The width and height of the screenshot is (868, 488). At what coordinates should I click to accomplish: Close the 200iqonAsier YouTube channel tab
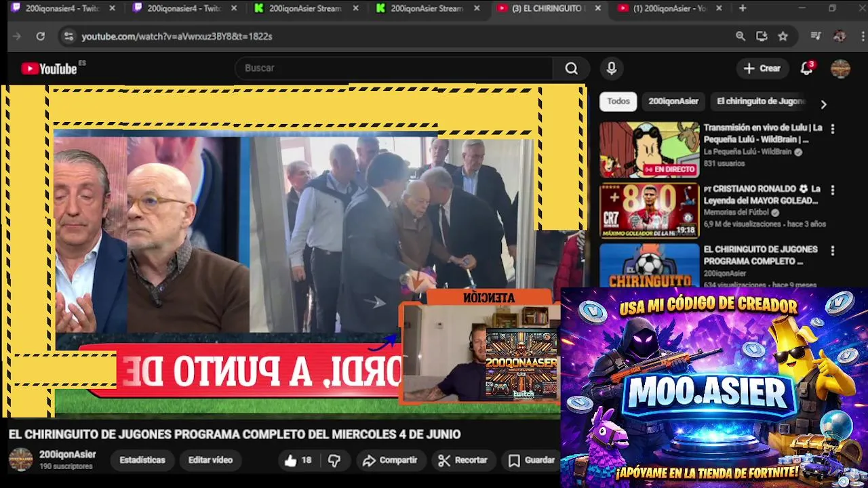719,8
